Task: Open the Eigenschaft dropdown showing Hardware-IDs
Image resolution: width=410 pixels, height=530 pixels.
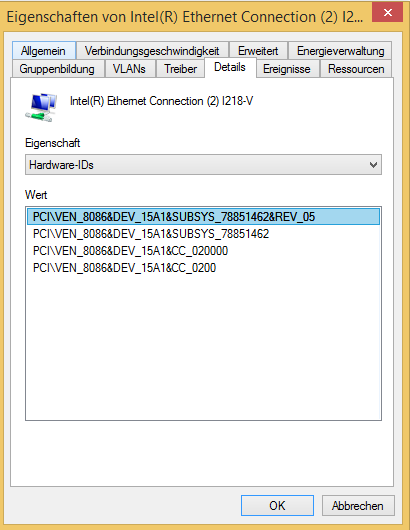Action: [x=203, y=165]
